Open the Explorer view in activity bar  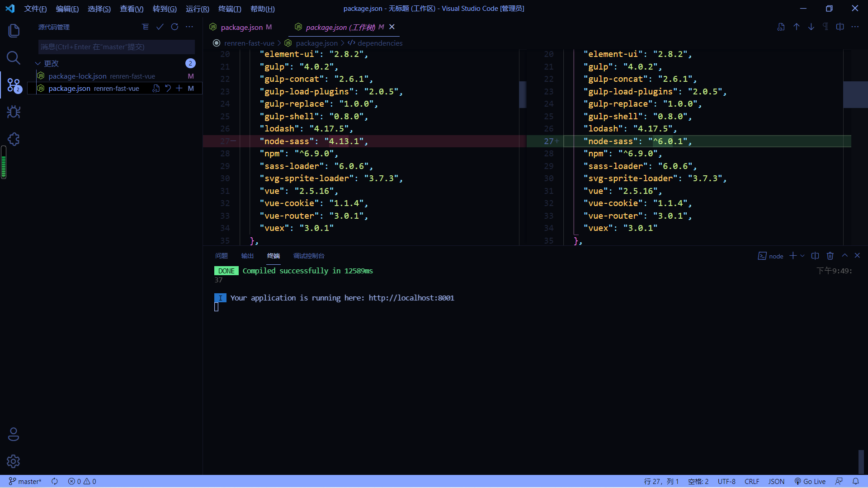pos(14,31)
